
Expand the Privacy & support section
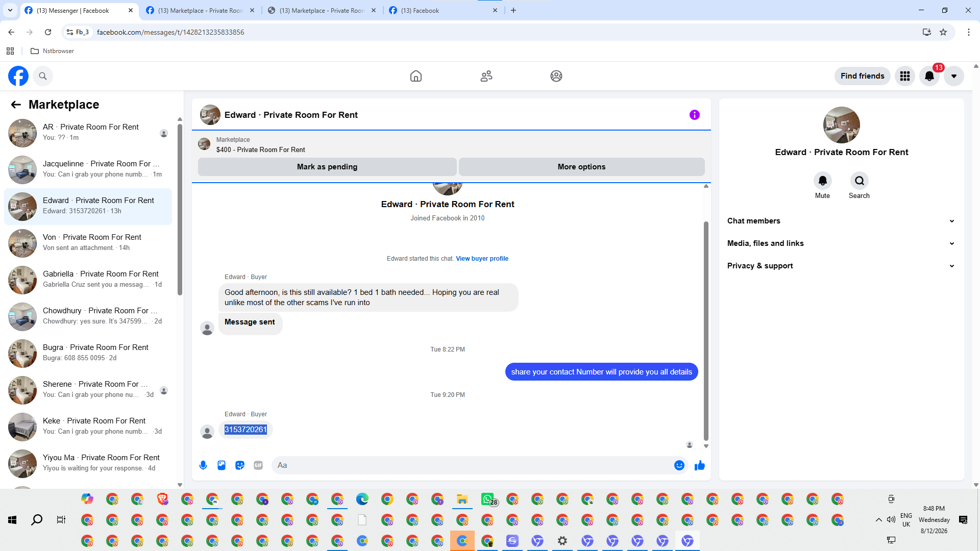pyautogui.click(x=841, y=266)
